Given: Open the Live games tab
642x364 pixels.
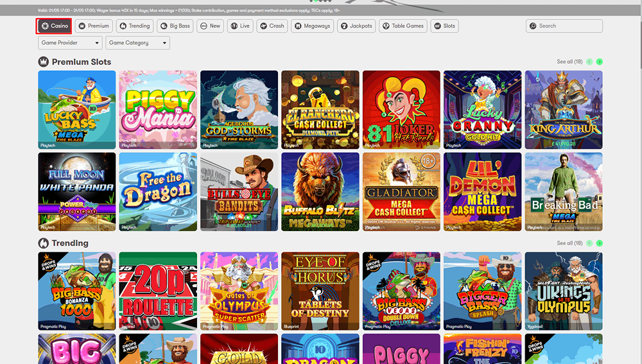Looking at the screenshot, I should (240, 26).
